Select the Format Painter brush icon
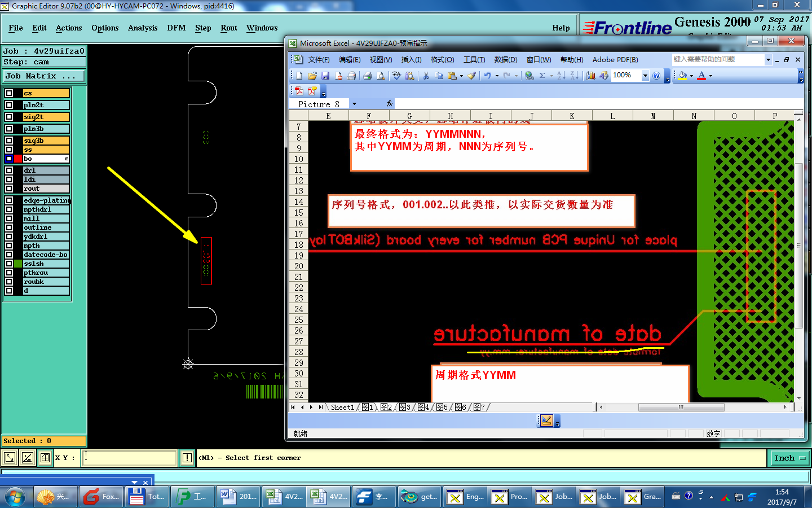The height and width of the screenshot is (508, 812). click(472, 76)
